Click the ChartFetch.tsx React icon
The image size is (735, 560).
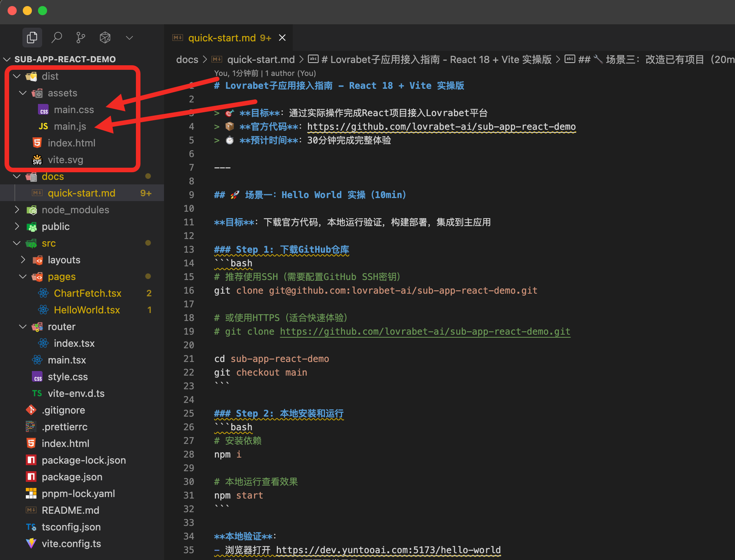click(43, 293)
